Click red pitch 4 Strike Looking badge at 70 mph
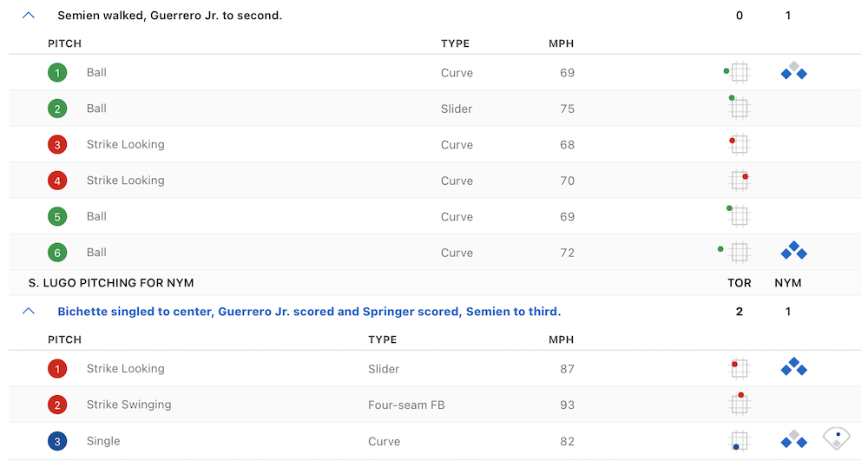 click(57, 181)
